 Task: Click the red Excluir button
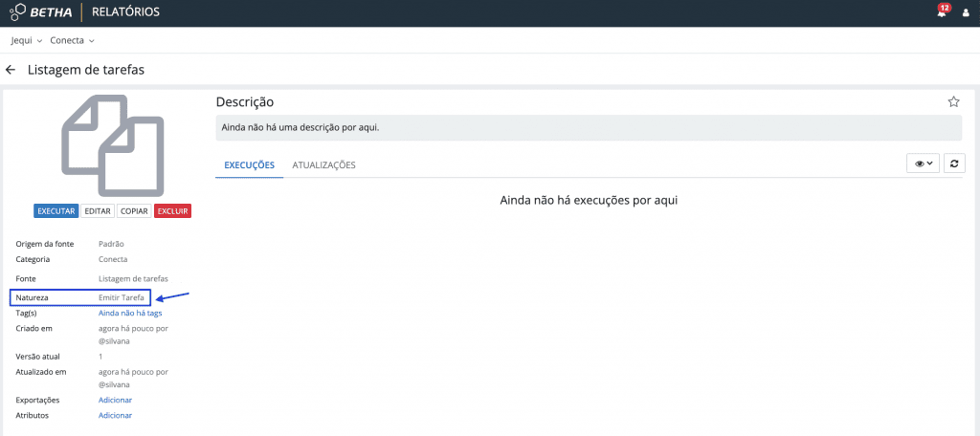pos(172,211)
